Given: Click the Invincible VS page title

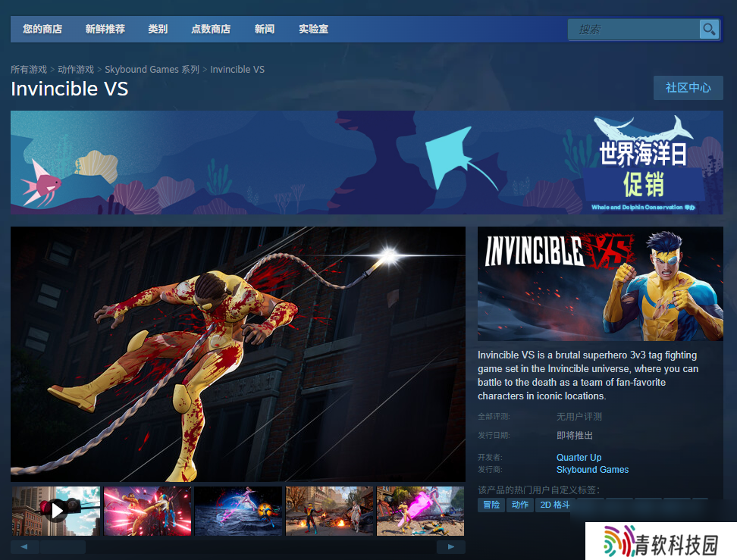Looking at the screenshot, I should pos(70,89).
